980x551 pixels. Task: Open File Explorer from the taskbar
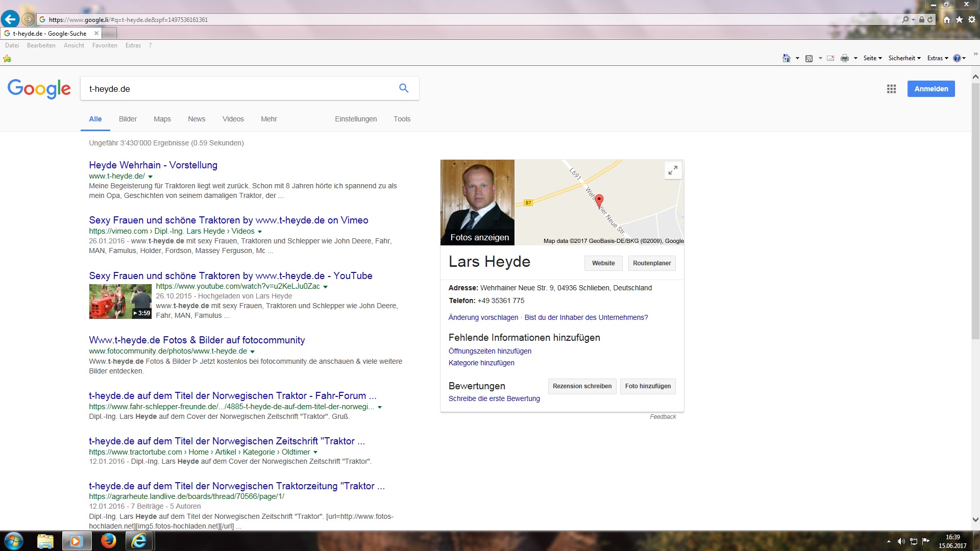45,541
